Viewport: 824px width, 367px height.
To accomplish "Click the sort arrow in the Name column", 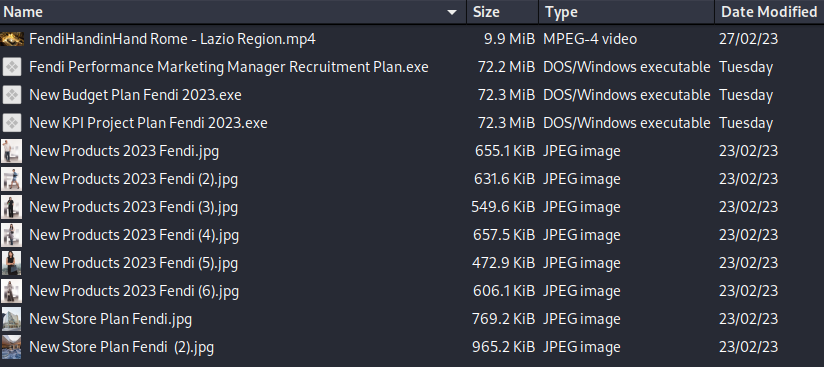I will tap(451, 12).
